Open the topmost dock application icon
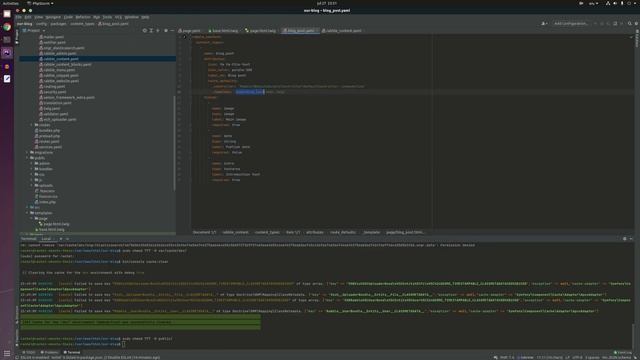This screenshot has height=360, width=640. coord(7,14)
